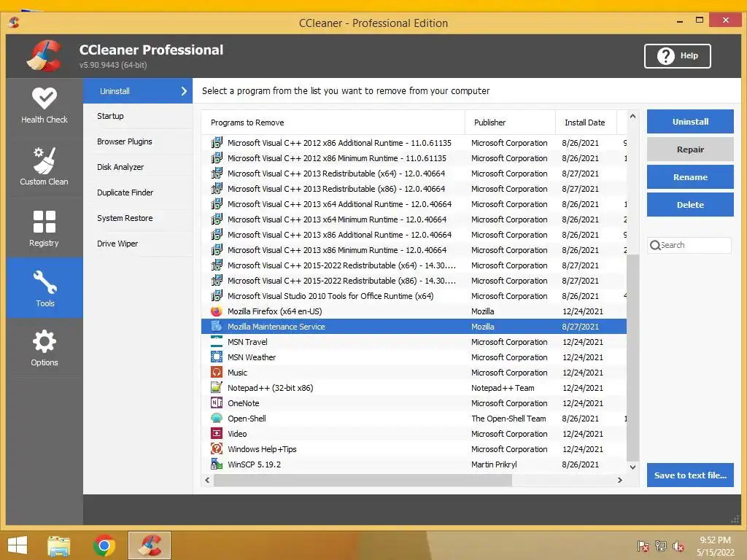Click the WinSCP program icon
The image size is (747, 560).
pos(216,464)
